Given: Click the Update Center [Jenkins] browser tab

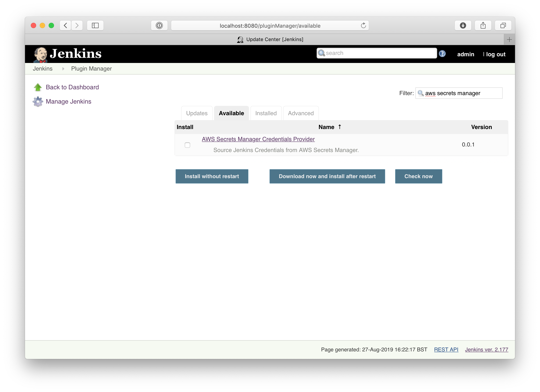Looking at the screenshot, I should [270, 40].
